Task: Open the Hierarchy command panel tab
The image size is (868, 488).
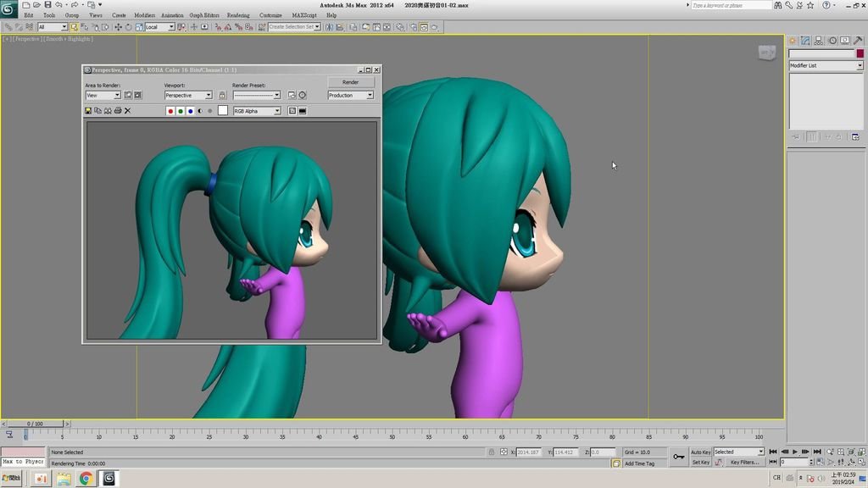Action: tap(819, 41)
